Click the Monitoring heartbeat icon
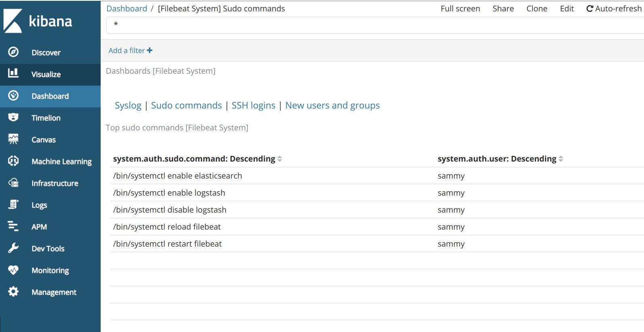Image resolution: width=644 pixels, height=332 pixels. pos(13,270)
